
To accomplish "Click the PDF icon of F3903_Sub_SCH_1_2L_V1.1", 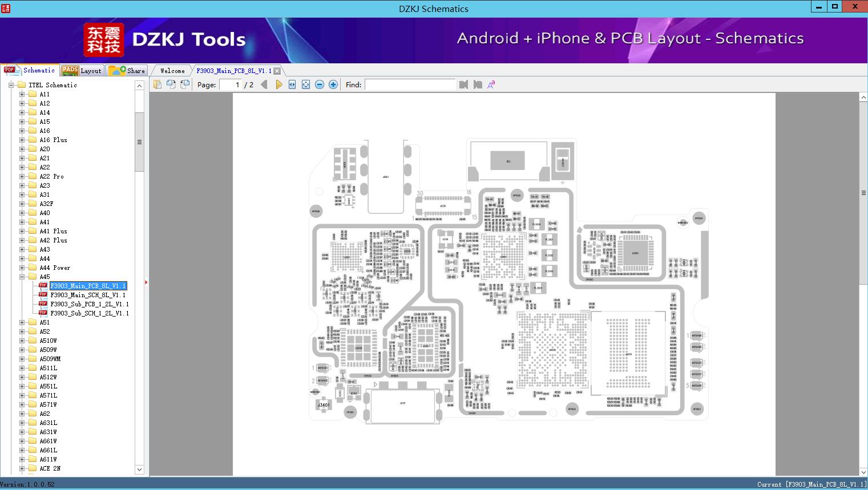I will [x=43, y=313].
